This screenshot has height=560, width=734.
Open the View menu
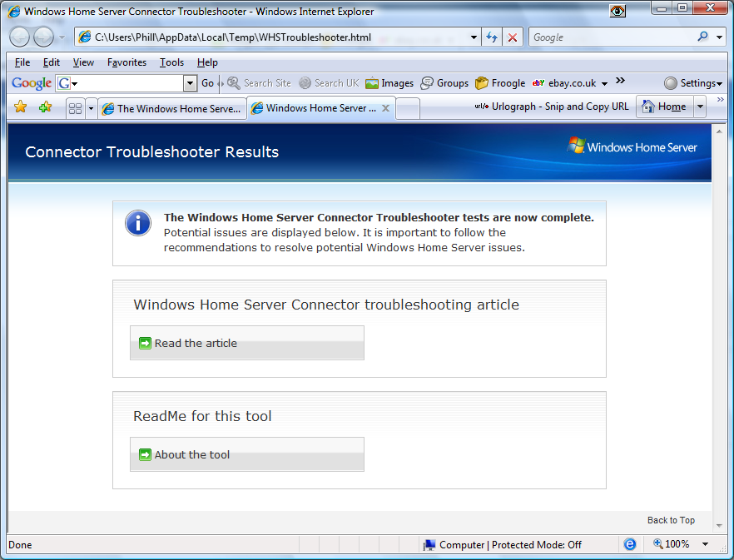click(83, 62)
